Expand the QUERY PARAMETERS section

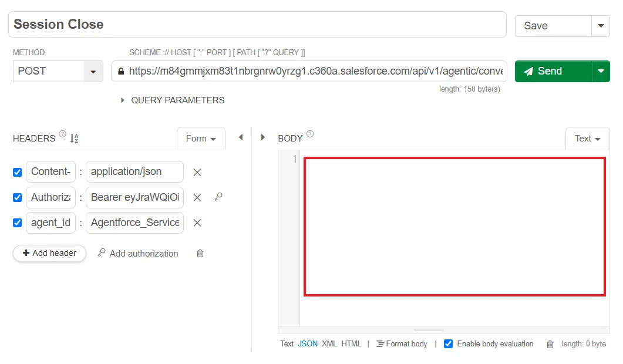pos(173,100)
